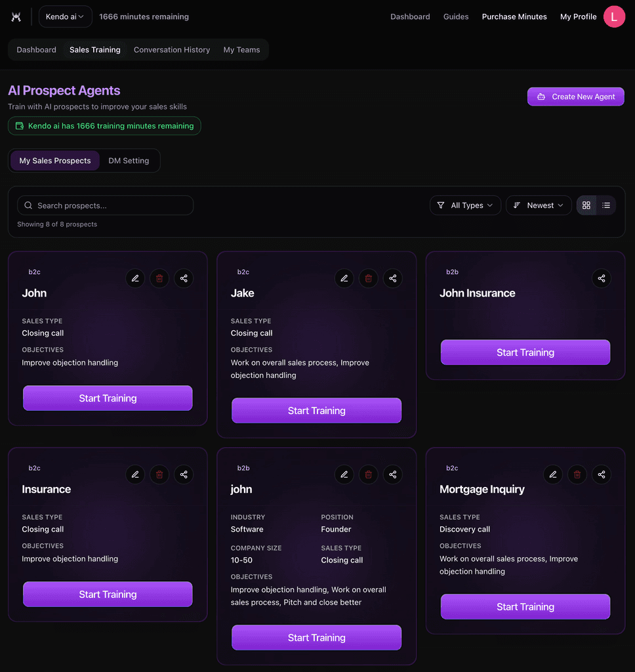Open the L profile avatar
Image resolution: width=635 pixels, height=672 pixels.
[x=613, y=16]
